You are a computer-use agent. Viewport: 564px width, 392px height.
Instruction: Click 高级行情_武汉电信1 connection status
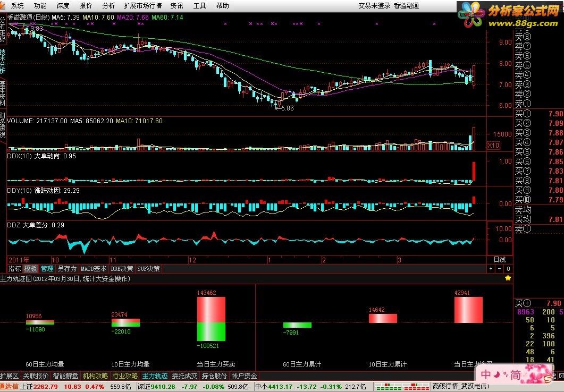click(x=461, y=386)
